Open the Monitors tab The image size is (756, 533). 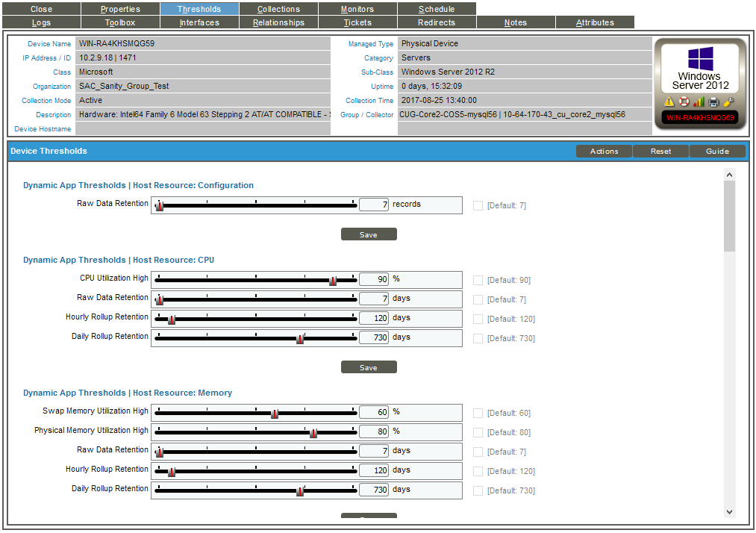coord(357,8)
